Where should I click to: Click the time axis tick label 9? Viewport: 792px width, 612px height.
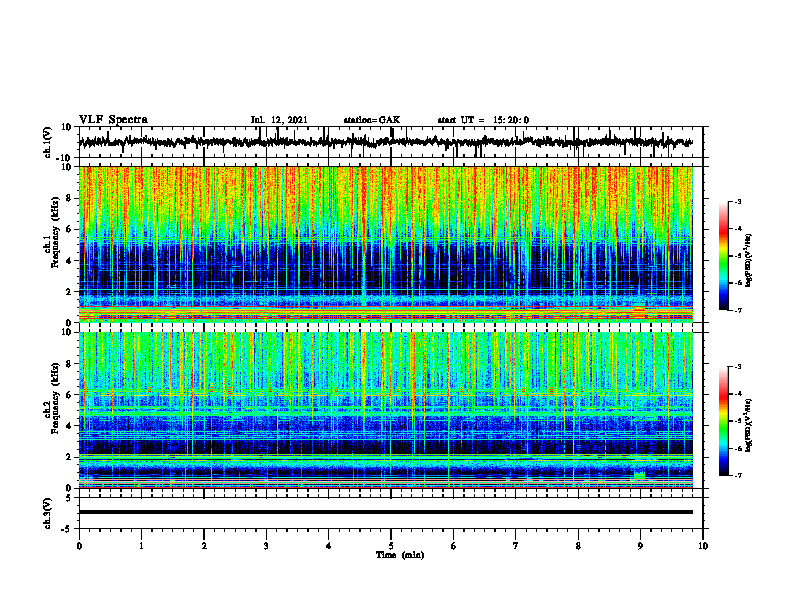pos(640,546)
